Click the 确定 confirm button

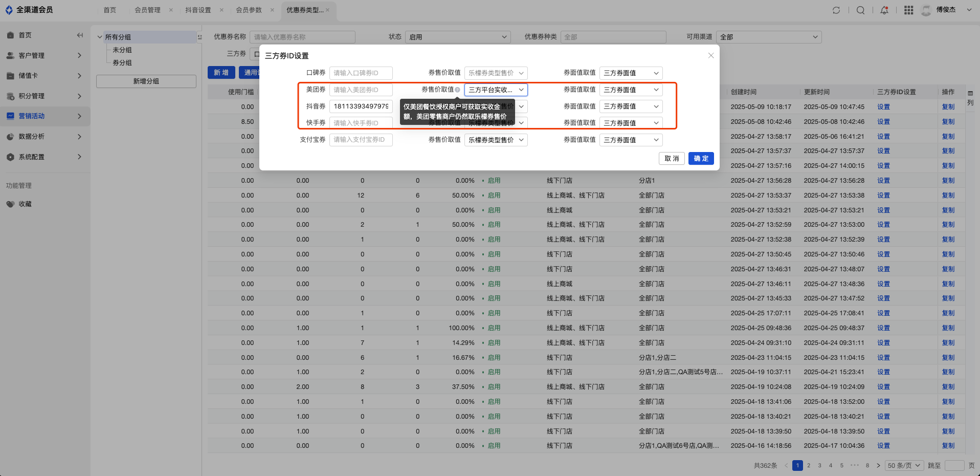pos(701,159)
